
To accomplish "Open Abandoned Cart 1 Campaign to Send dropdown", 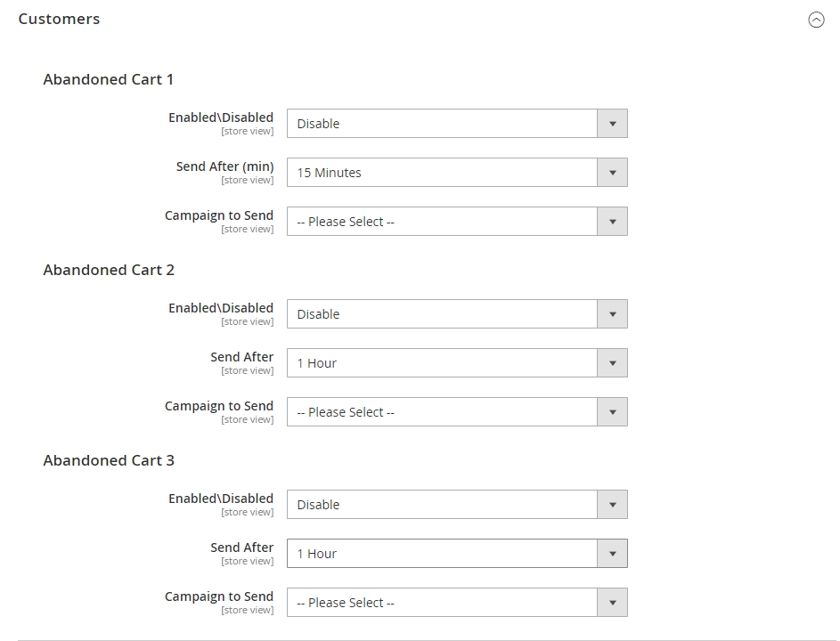I will [442, 222].
